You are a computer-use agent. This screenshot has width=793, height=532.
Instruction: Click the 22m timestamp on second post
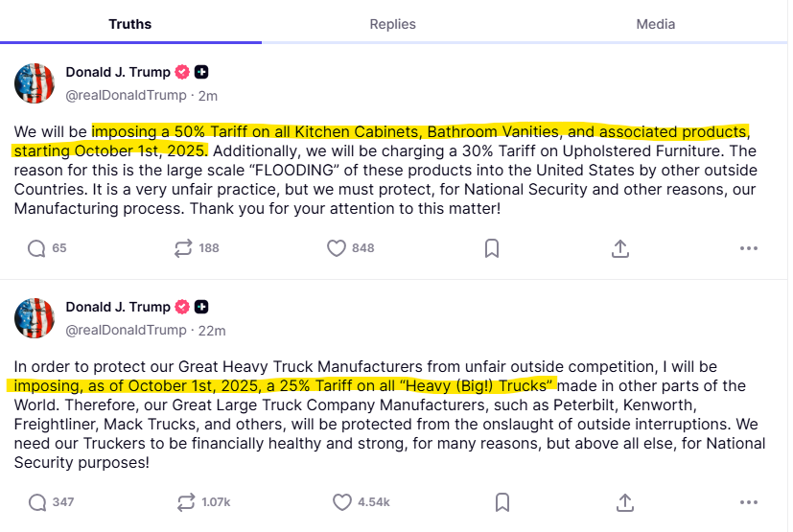point(211,330)
